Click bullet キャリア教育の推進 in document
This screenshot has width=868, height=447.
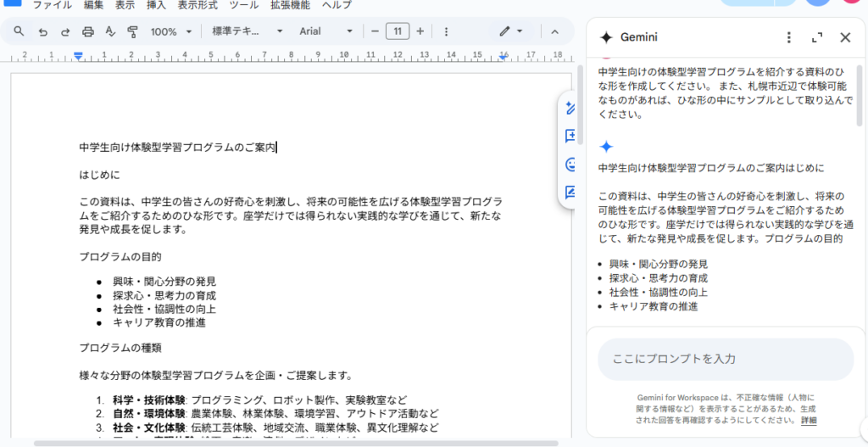159,323
